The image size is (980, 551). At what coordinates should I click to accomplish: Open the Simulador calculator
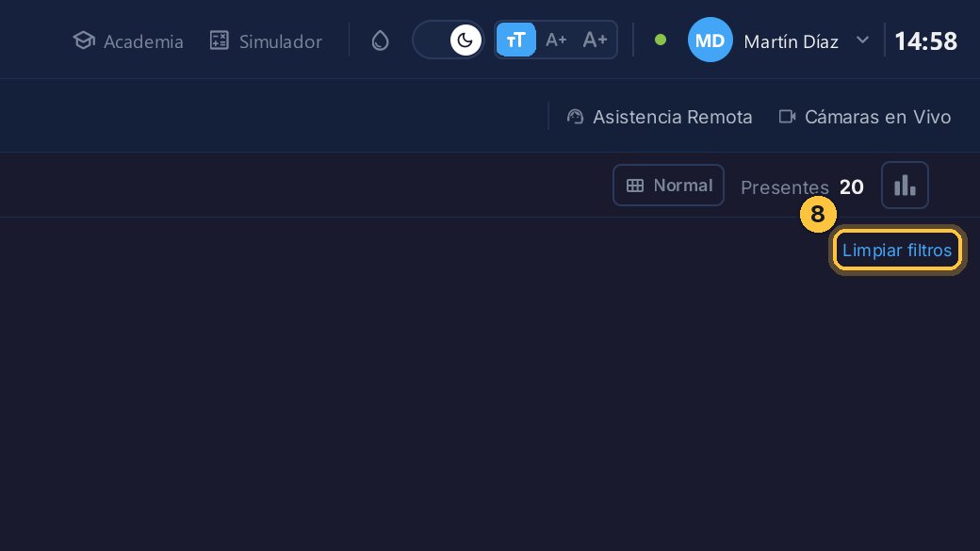click(x=266, y=41)
